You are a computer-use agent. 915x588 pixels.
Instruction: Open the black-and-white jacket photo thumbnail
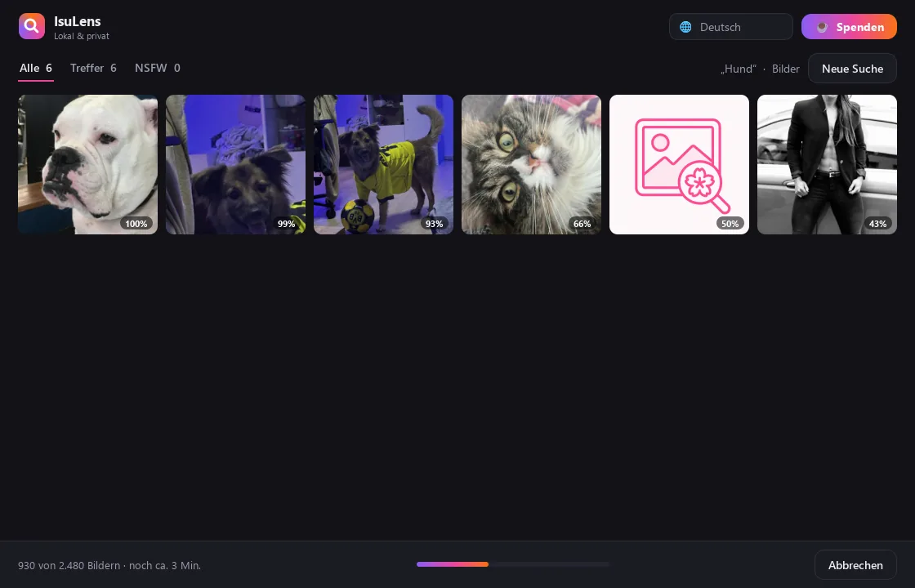(827, 164)
